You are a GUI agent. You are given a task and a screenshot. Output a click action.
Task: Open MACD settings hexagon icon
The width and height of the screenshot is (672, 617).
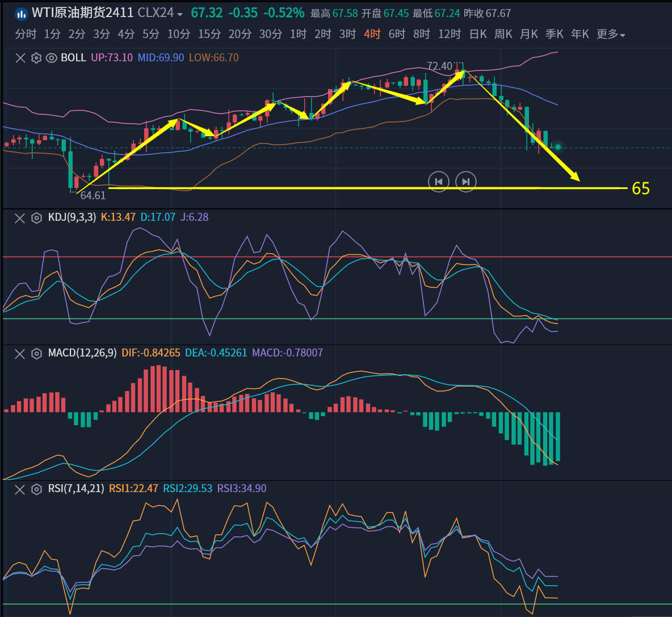tap(36, 354)
